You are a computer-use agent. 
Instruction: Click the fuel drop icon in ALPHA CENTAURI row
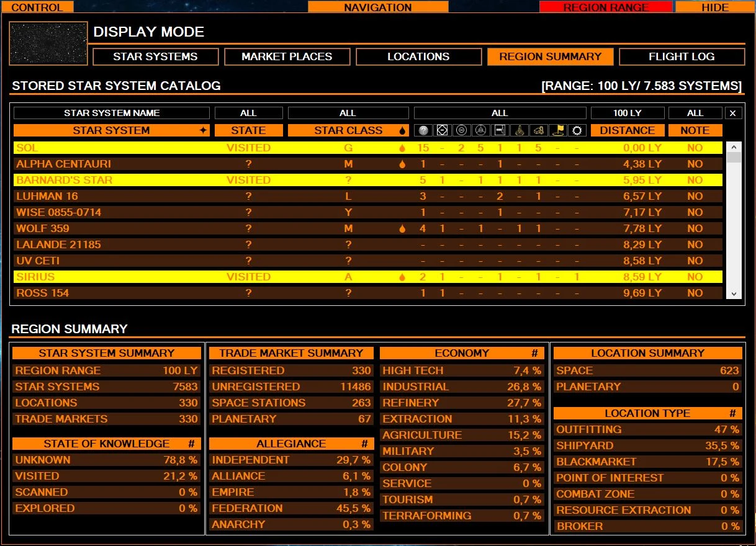[x=402, y=164]
